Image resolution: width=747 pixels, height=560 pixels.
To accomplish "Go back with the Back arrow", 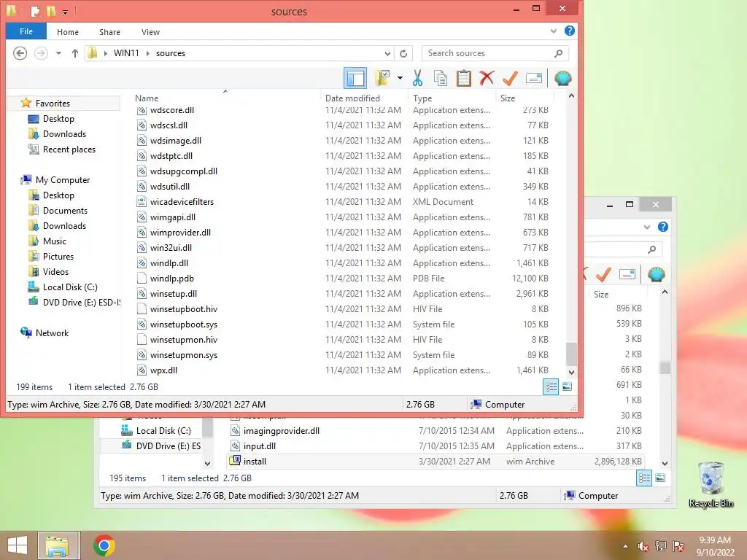I will [x=20, y=52].
